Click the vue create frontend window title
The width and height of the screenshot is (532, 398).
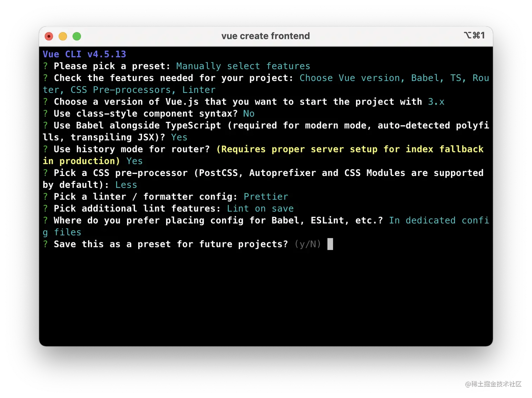tap(265, 36)
